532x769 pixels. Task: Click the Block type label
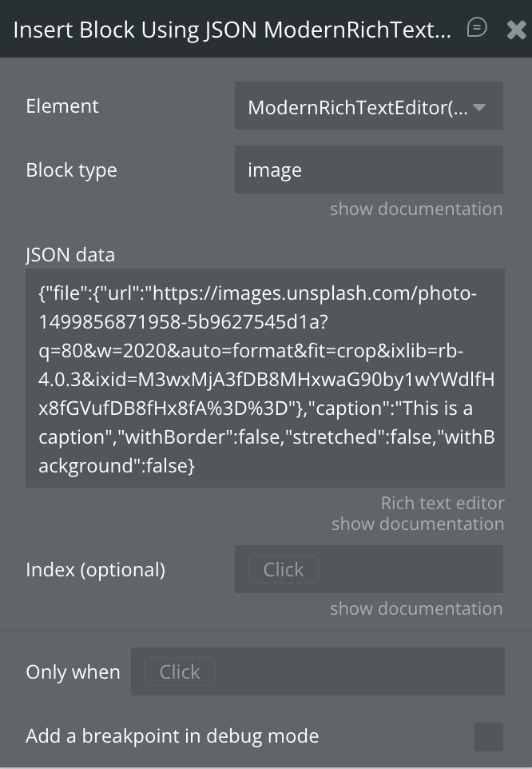[x=71, y=170]
